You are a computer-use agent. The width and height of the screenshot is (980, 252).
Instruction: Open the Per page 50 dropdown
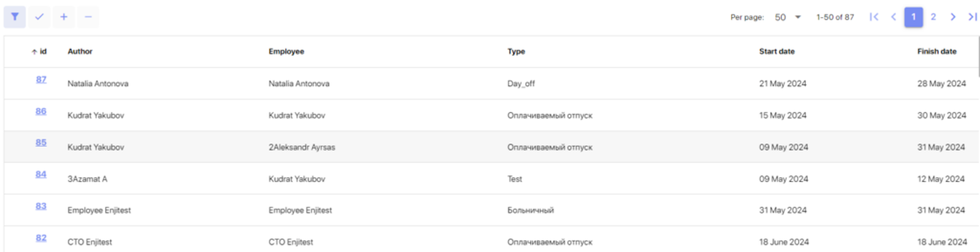pos(788,17)
